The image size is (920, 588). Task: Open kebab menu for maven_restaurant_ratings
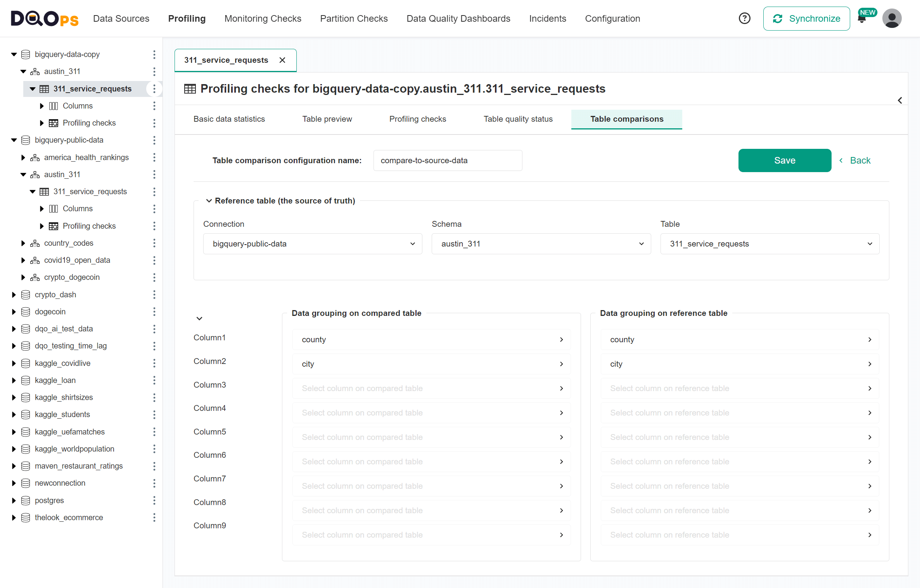click(x=154, y=466)
